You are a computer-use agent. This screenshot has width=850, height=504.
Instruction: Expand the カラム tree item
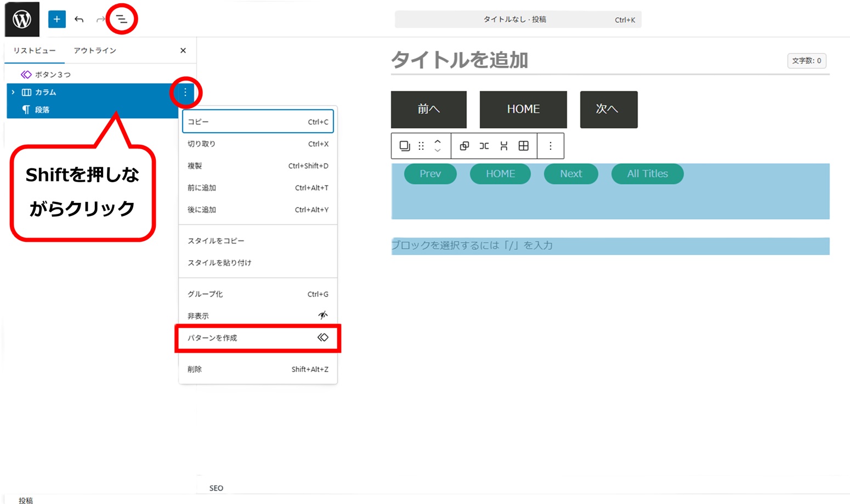click(x=13, y=92)
